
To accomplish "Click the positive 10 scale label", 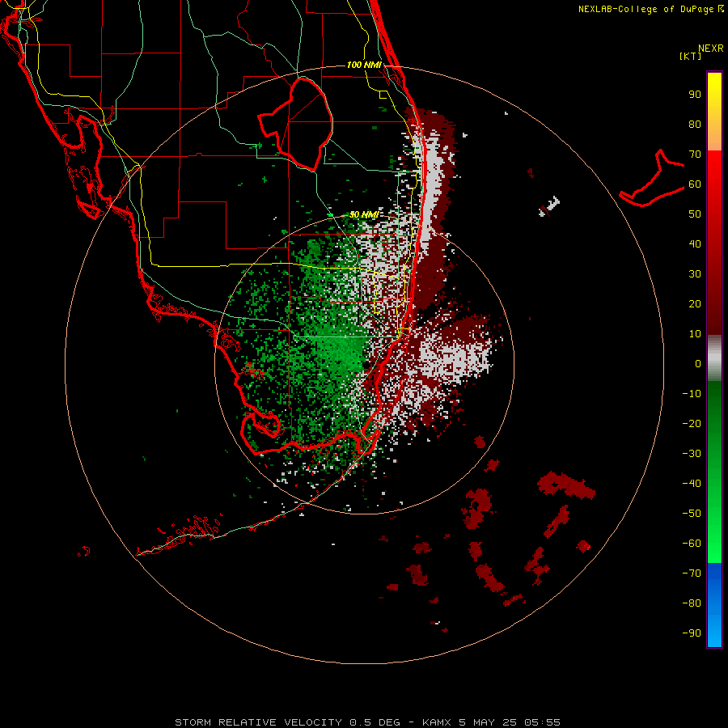I will [695, 334].
